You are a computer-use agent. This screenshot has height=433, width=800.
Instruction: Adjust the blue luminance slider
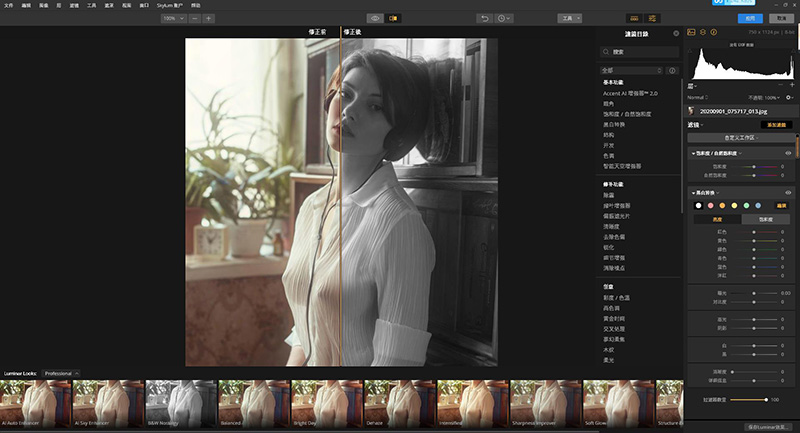pos(754,267)
